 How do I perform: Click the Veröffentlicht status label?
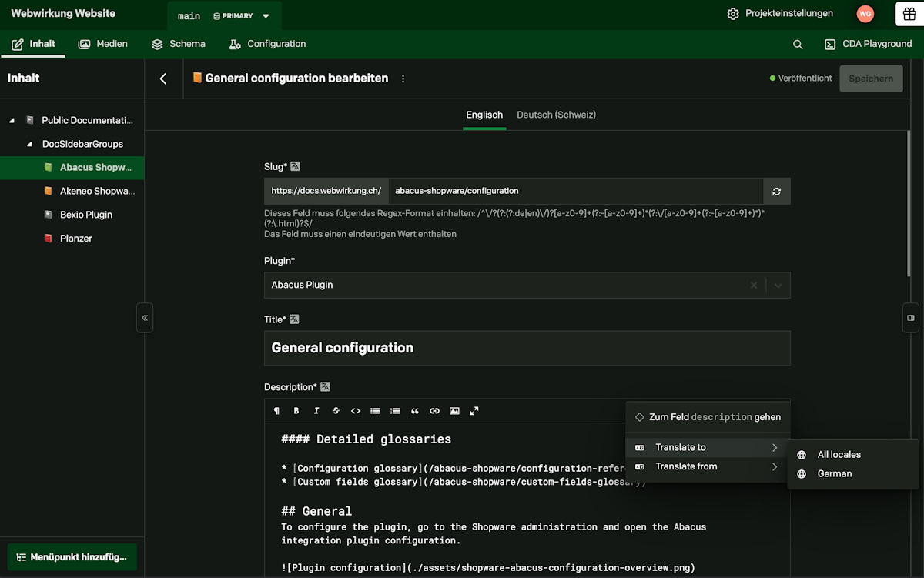(x=801, y=79)
